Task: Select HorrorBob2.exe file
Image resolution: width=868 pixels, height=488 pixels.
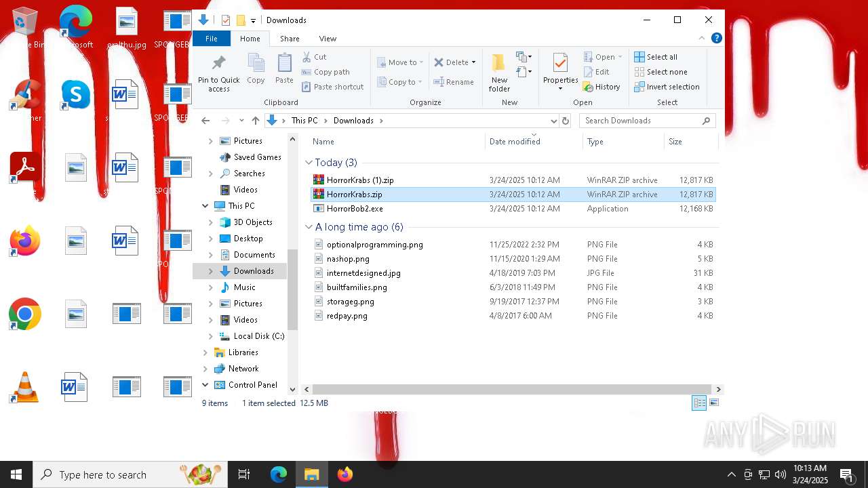Action: 513,209
